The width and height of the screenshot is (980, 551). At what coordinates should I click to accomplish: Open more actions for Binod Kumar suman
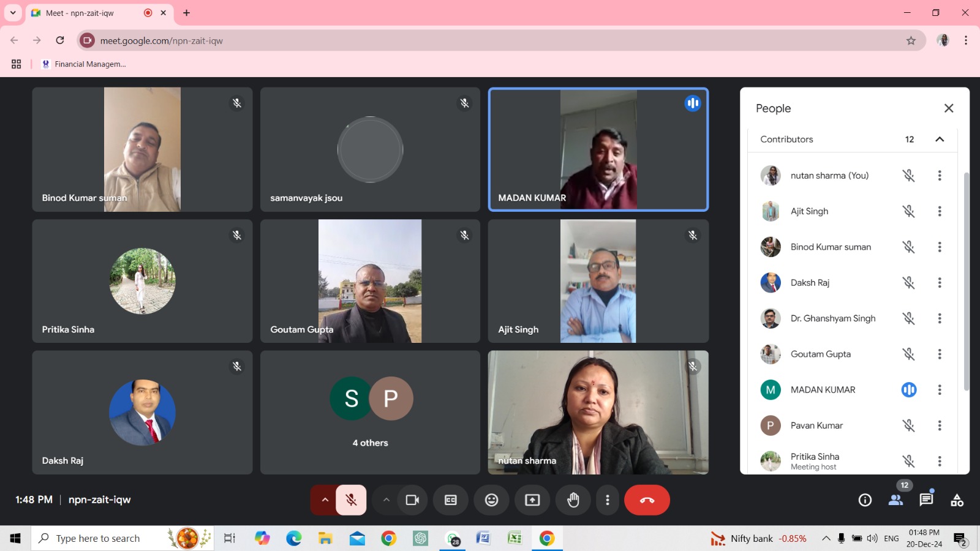(x=940, y=247)
